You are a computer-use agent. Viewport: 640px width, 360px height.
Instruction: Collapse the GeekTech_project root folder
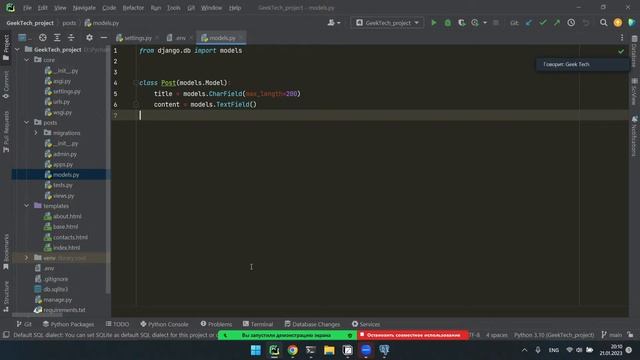pos(18,49)
